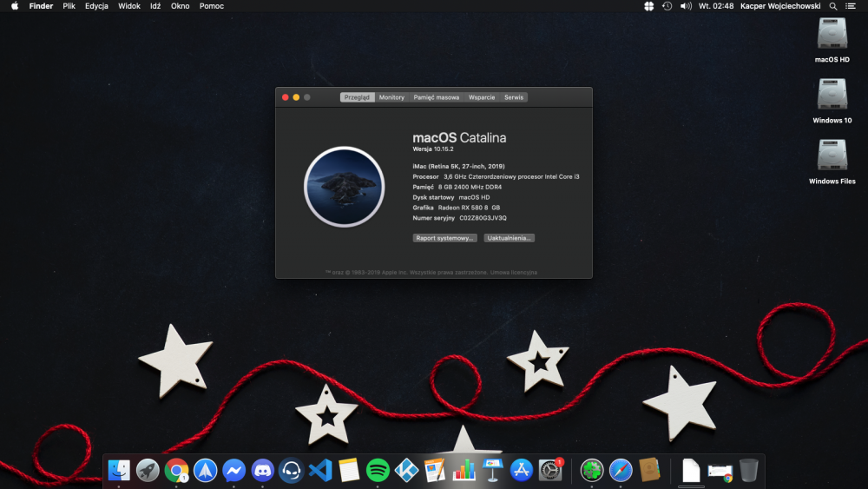The image size is (868, 489).
Task: Click the clock showing Wt. 02:48
Action: pyautogui.click(x=716, y=6)
